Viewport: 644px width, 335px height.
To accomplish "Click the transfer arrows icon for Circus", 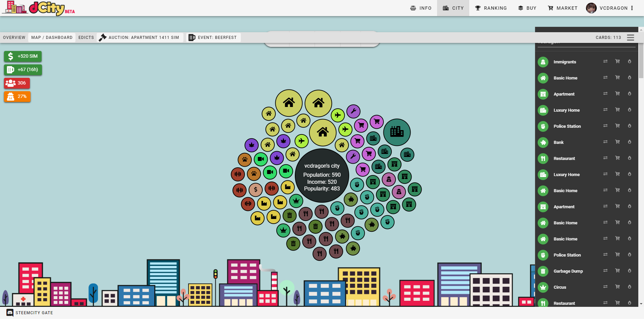I will click(605, 287).
